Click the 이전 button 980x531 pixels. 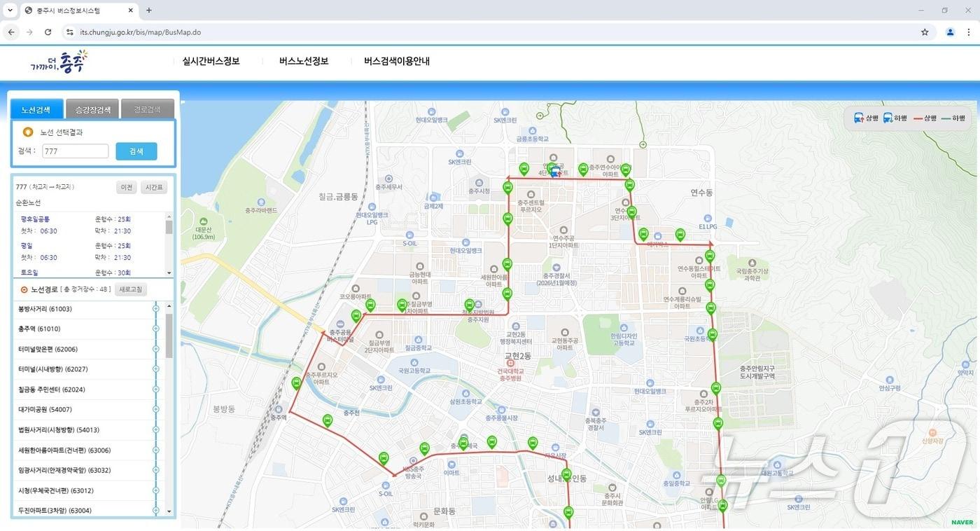[127, 188]
